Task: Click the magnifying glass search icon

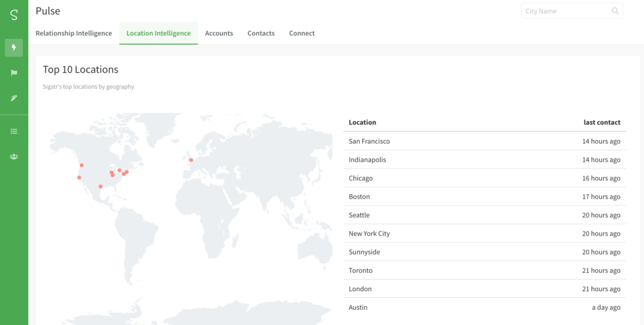Action: (x=615, y=11)
